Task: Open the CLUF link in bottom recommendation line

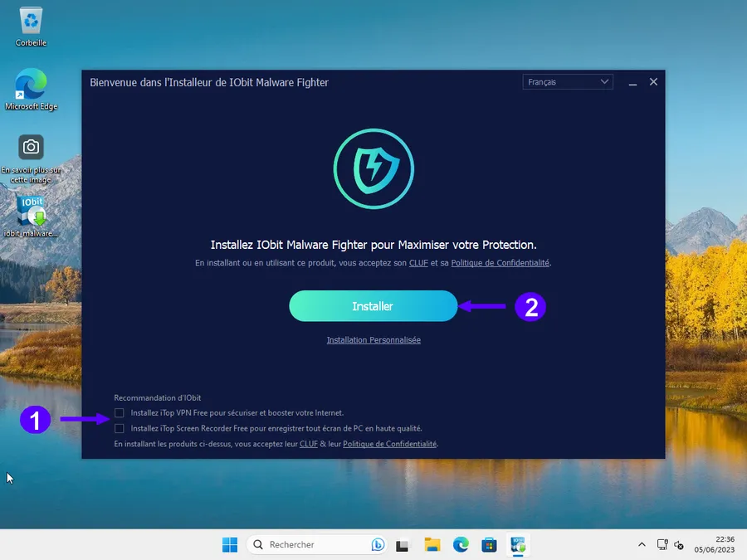Action: (x=308, y=444)
